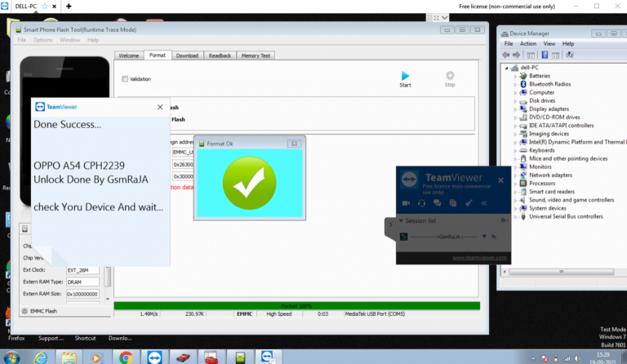Open the Windows Start orb
The height and width of the screenshot is (364, 627).
click(11, 357)
